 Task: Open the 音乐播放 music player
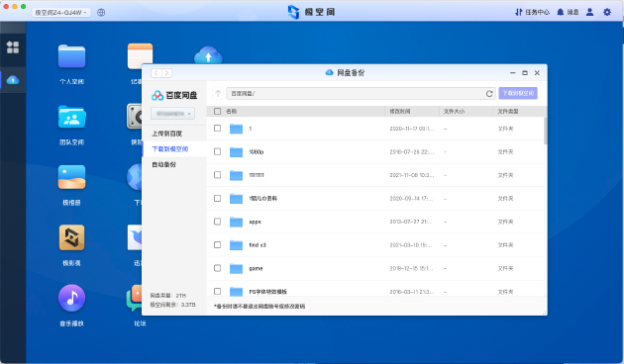tap(71, 298)
